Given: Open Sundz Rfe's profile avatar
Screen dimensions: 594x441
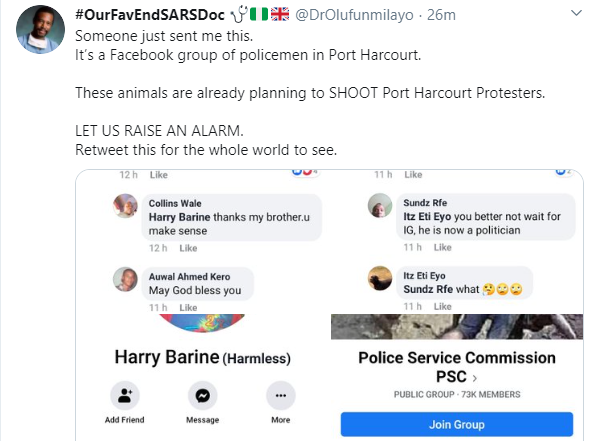Looking at the screenshot, I should [380, 205].
